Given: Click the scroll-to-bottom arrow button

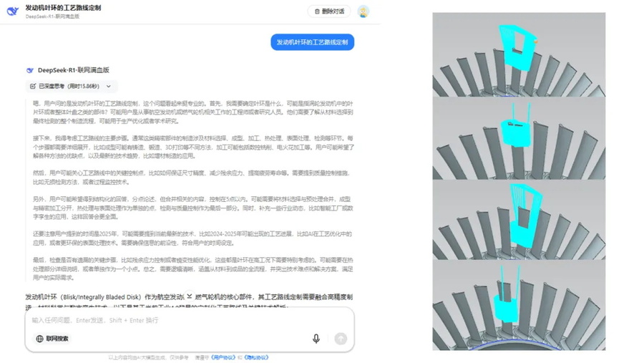Looking at the screenshot, I should click(x=190, y=296).
